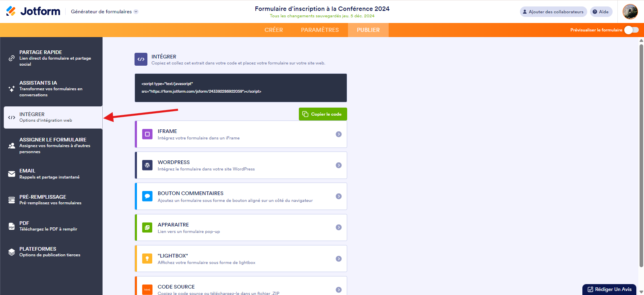Click the form title Formulaire d'inscription

click(322, 8)
